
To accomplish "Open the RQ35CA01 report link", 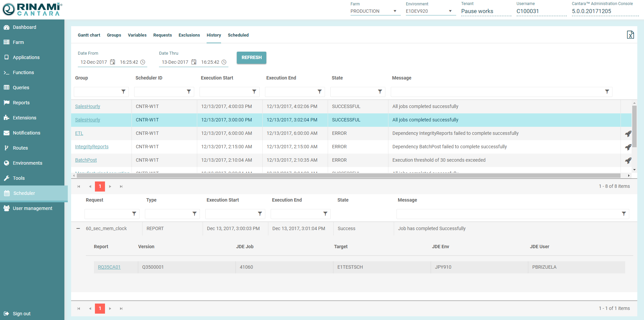I will [x=109, y=267].
